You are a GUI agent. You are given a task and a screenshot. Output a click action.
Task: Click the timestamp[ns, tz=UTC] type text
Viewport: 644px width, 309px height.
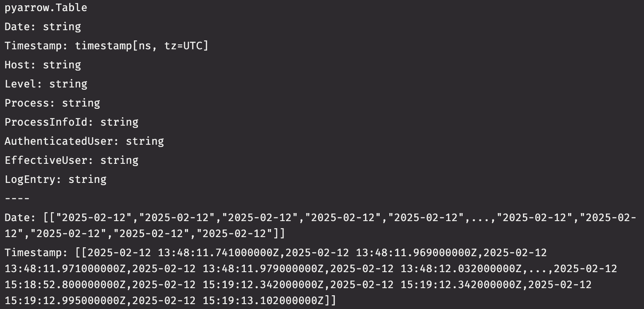[x=141, y=46]
